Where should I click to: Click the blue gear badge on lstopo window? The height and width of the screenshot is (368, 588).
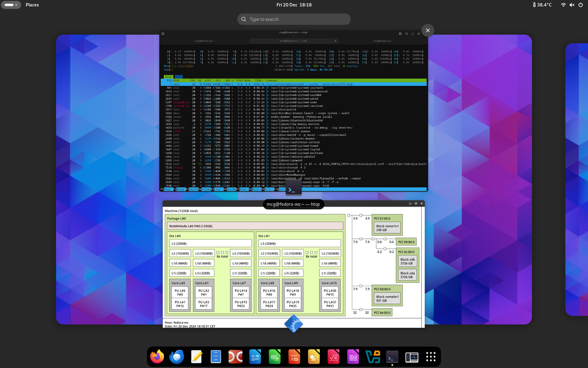[294, 324]
